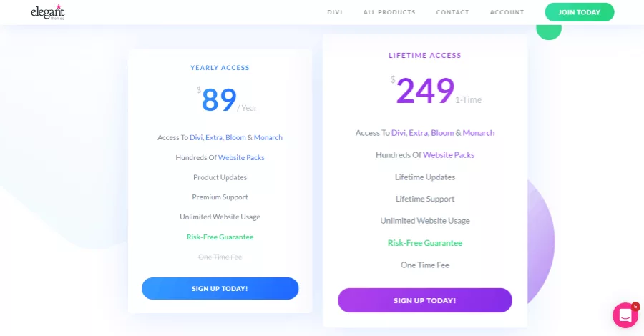644x336 pixels.
Task: Click the Elegant Themes logo
Action: pyautogui.click(x=48, y=12)
